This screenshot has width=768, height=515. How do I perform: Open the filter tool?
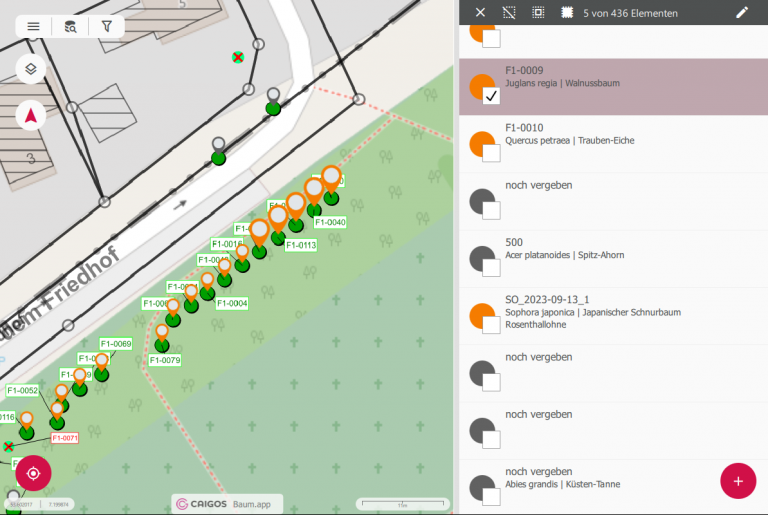point(107,26)
